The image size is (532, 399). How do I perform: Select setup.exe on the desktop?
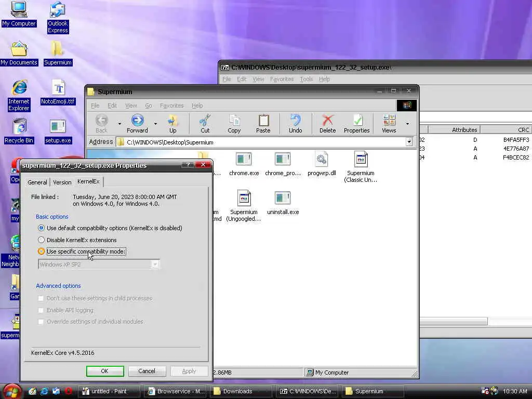click(58, 131)
